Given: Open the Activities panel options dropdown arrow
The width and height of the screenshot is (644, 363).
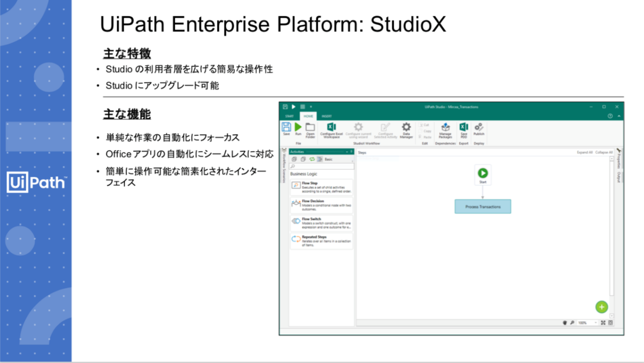Looking at the screenshot, I should pyautogui.click(x=347, y=152).
